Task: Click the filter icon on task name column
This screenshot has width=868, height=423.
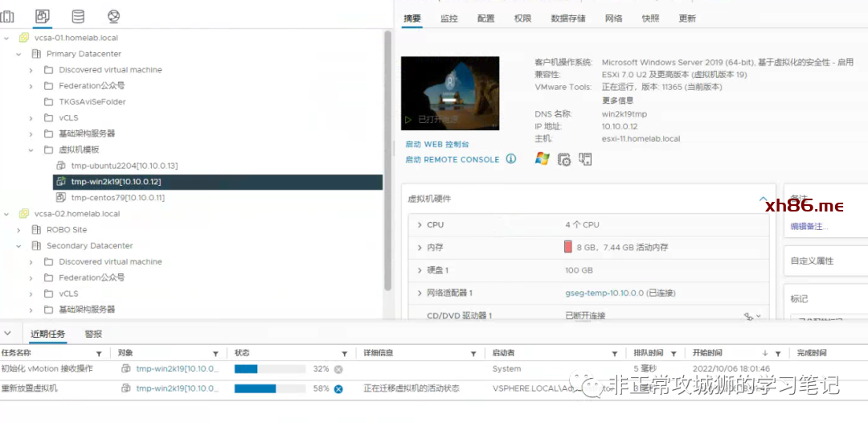Action: pos(99,353)
